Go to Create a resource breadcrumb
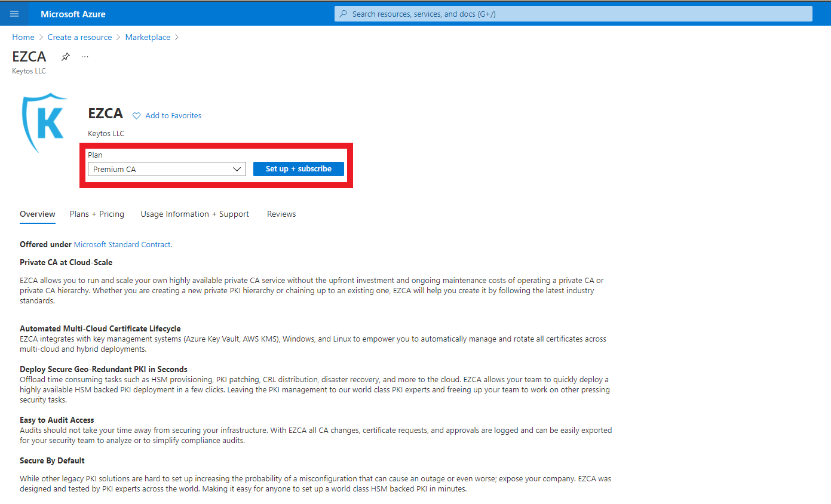The height and width of the screenshot is (504, 831). [x=80, y=37]
